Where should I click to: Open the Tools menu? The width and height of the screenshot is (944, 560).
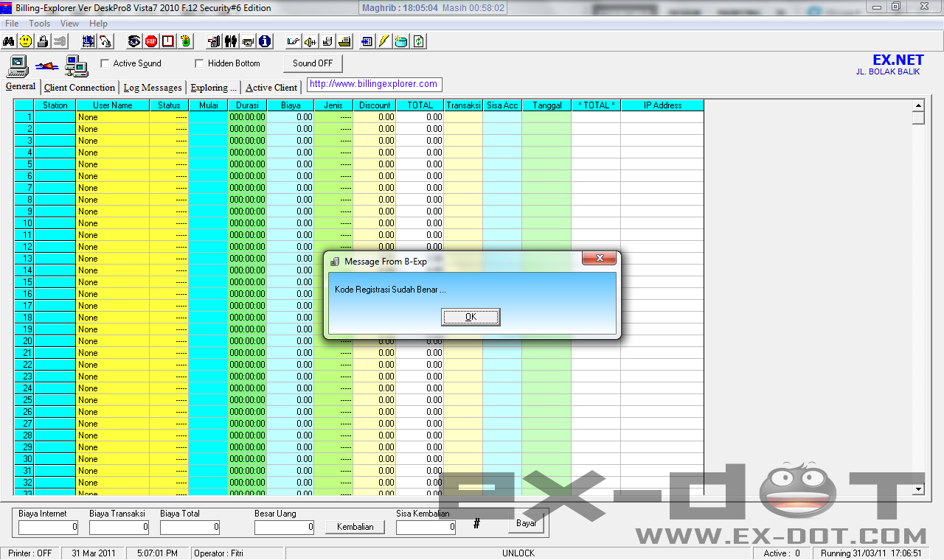[x=39, y=23]
